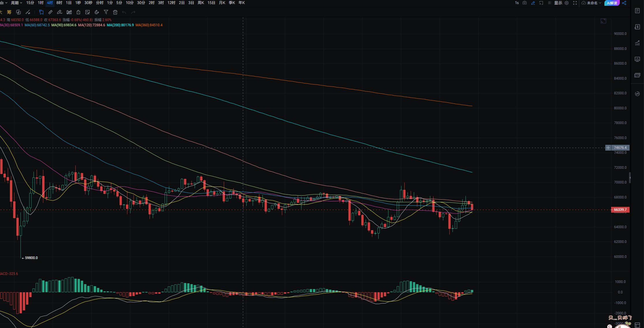Take a chart screenshot with camera icon
The height and width of the screenshot is (328, 644).
pos(525,3)
